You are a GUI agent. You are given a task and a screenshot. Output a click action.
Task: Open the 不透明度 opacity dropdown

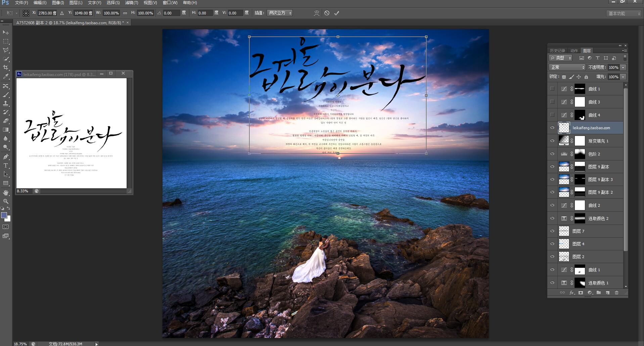point(623,67)
